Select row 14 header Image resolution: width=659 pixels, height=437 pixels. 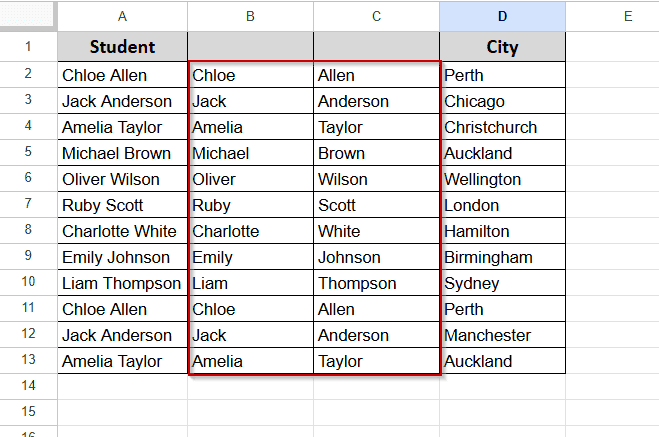coord(28,386)
